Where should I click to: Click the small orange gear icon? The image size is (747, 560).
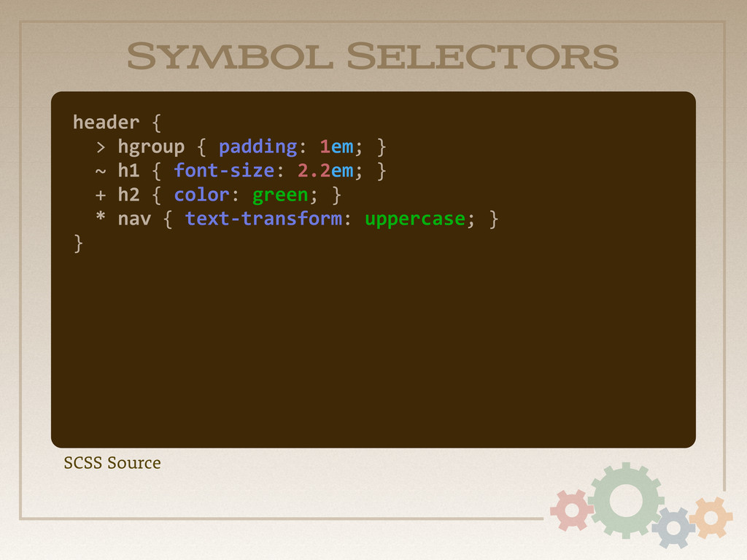click(x=711, y=518)
